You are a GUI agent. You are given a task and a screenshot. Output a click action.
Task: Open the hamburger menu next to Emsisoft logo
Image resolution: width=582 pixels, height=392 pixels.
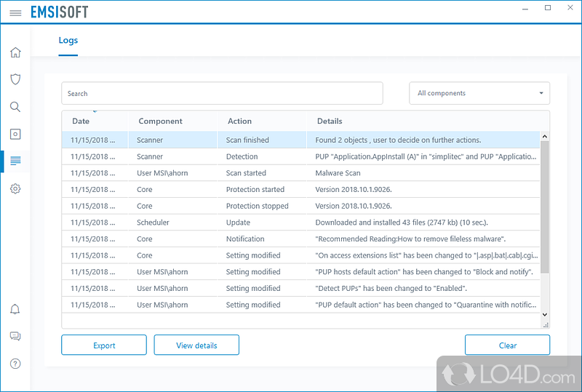tap(15, 13)
